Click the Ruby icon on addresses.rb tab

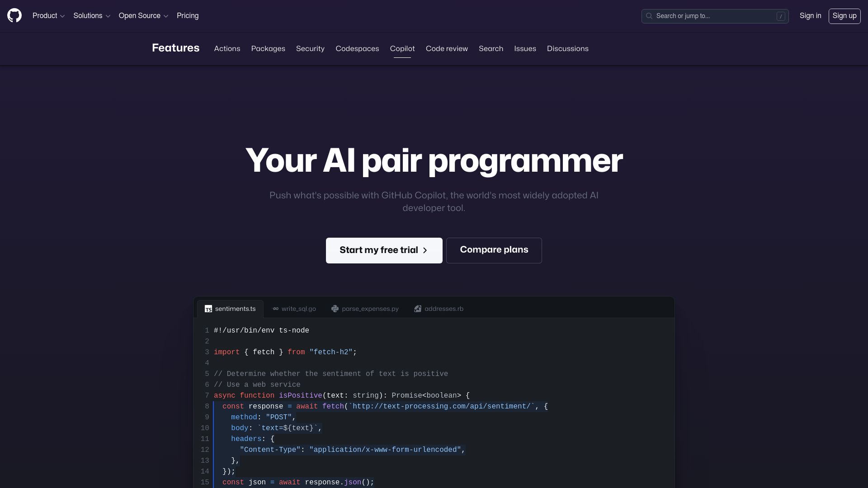[x=418, y=309]
